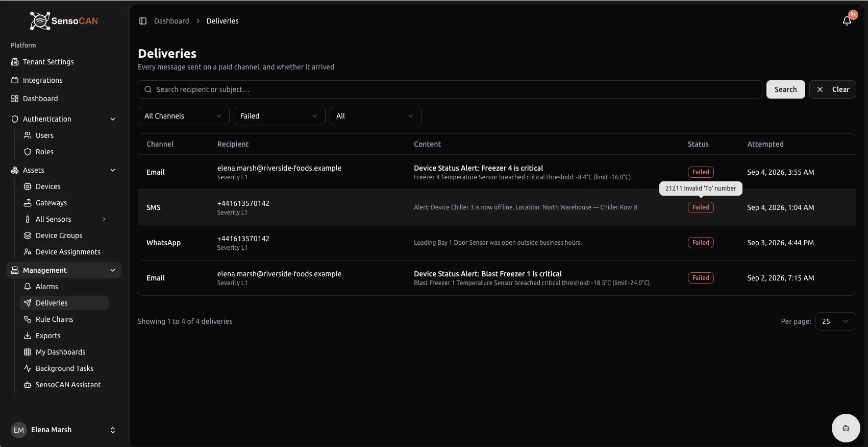Click the EM user avatar
Image resolution: width=868 pixels, height=447 pixels.
point(19,430)
